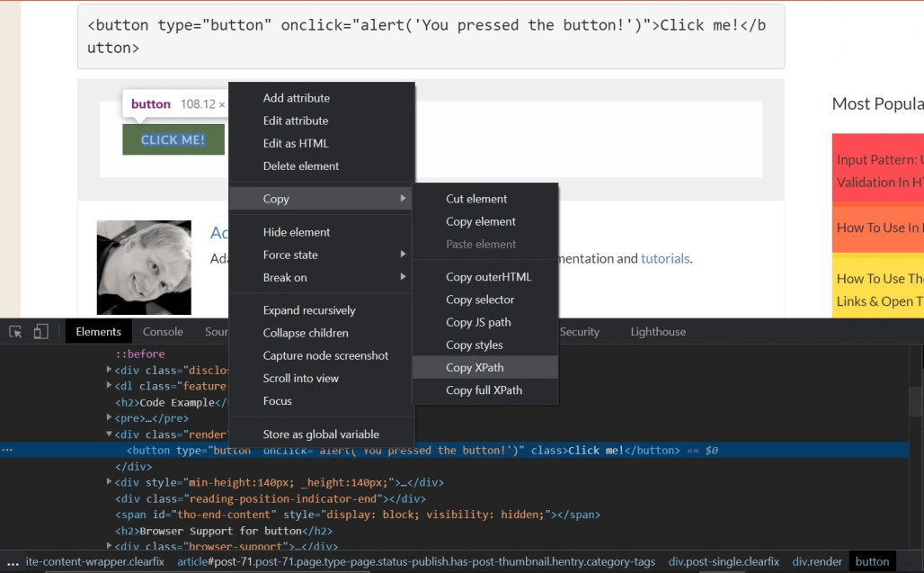Select the inspect element tool icon
924x573 pixels.
(x=13, y=331)
